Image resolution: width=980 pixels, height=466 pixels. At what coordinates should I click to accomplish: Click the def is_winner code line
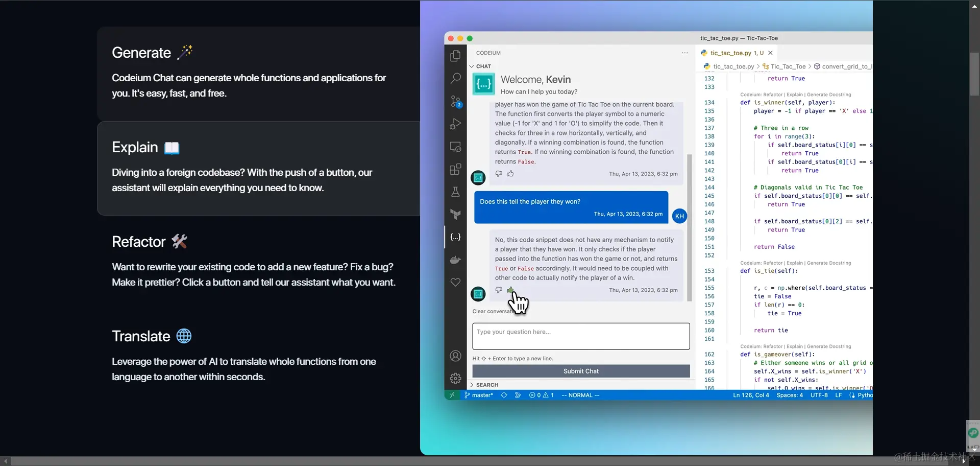[788, 103]
